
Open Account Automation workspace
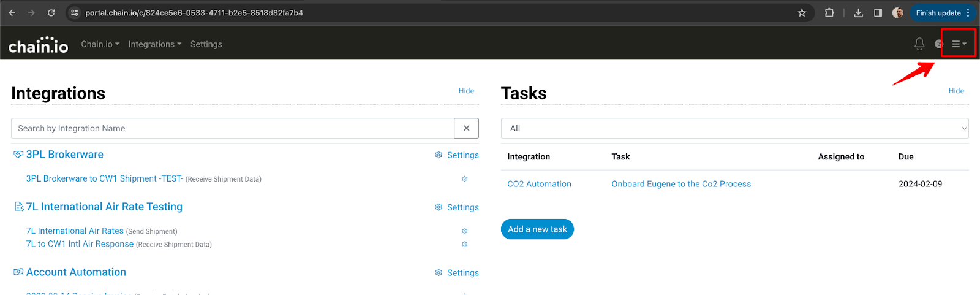(x=76, y=272)
